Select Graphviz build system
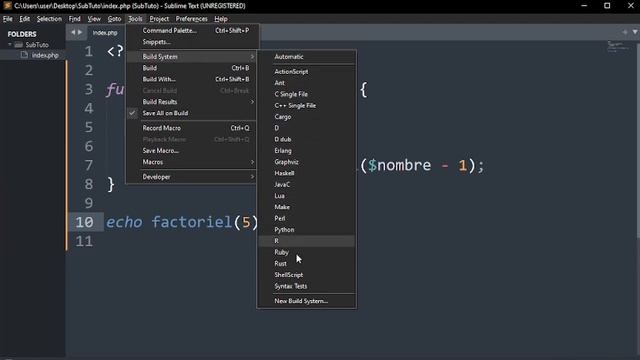This screenshot has width=640, height=360. (307, 162)
